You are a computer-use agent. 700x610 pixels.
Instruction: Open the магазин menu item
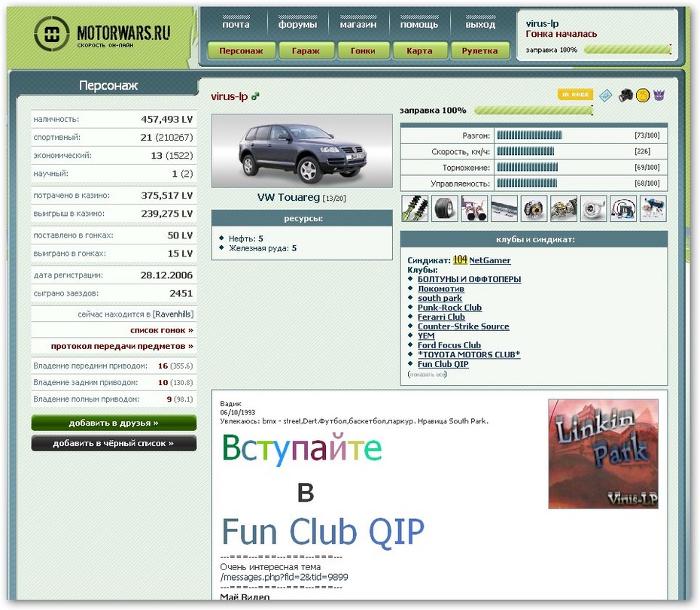(x=358, y=24)
